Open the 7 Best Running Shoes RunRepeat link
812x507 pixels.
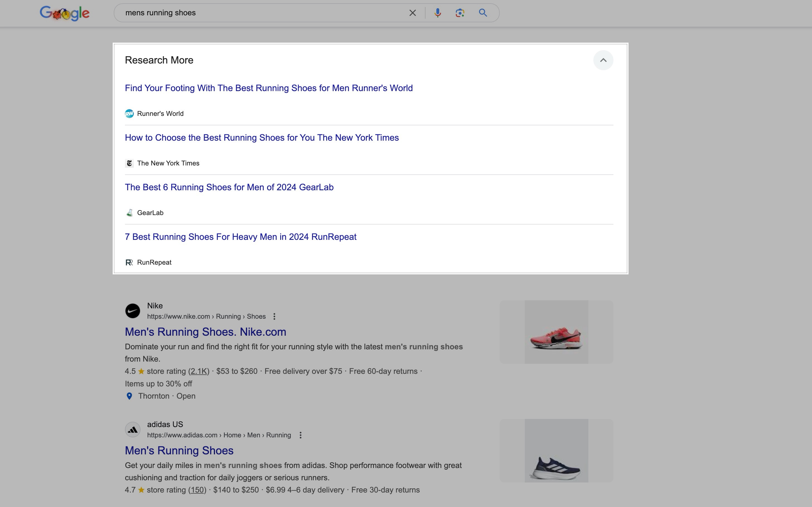(x=240, y=237)
